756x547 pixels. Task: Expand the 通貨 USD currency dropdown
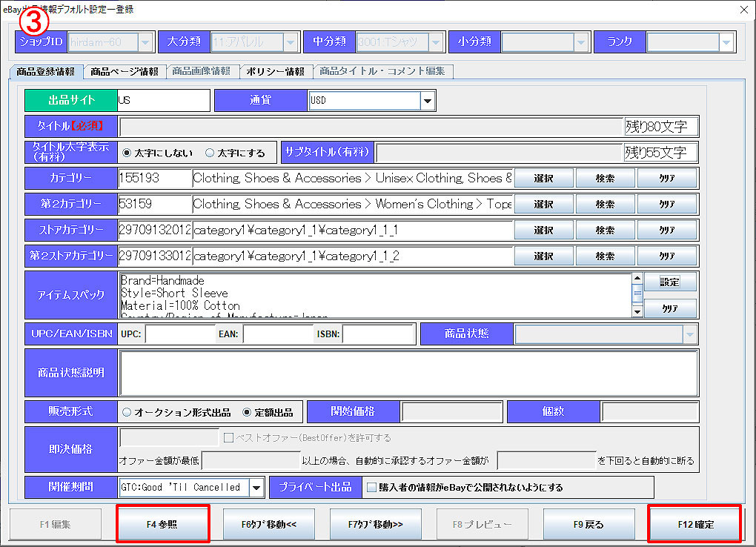point(428,101)
